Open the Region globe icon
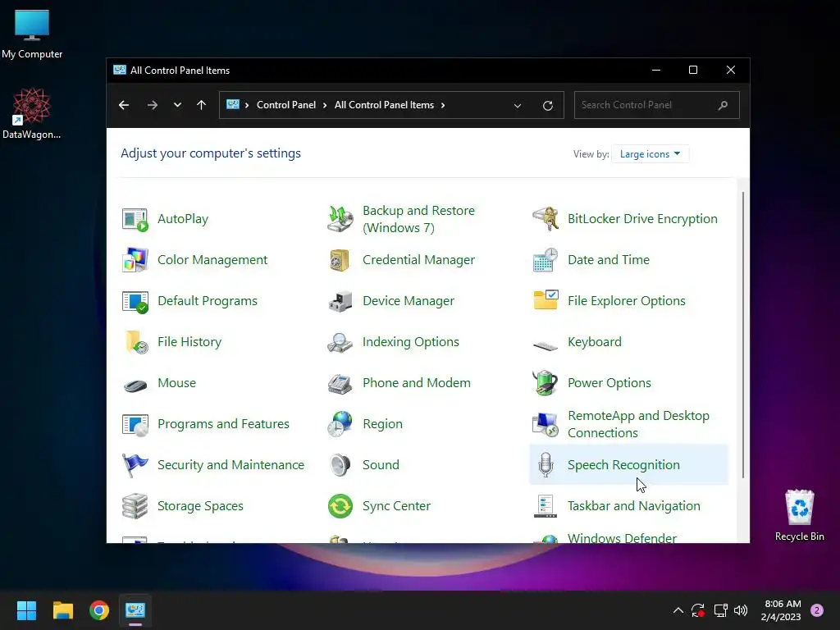Image resolution: width=840 pixels, height=630 pixels. (x=340, y=424)
